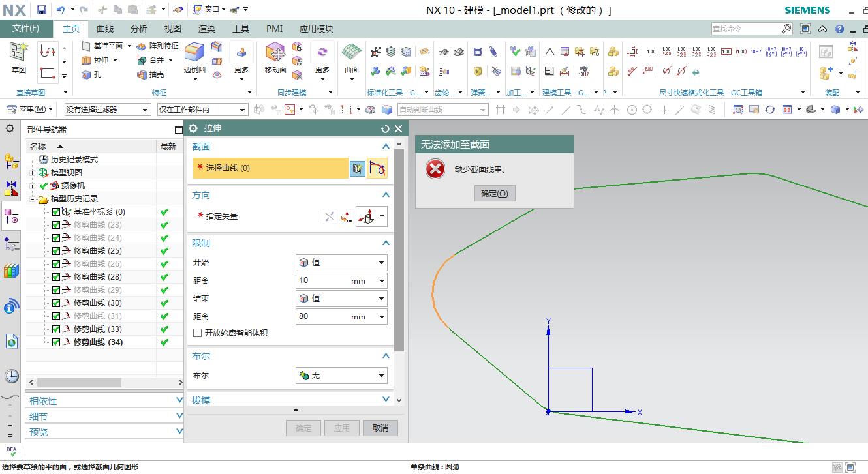Switch to the 视图 ribbon tab

173,29
